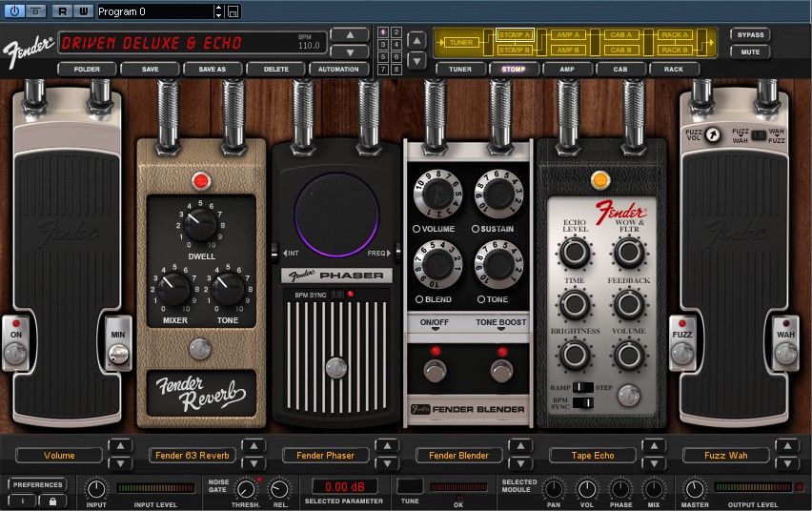Click up arrow beside Tape Echo
Image resolution: width=812 pixels, height=511 pixels.
pos(654,446)
